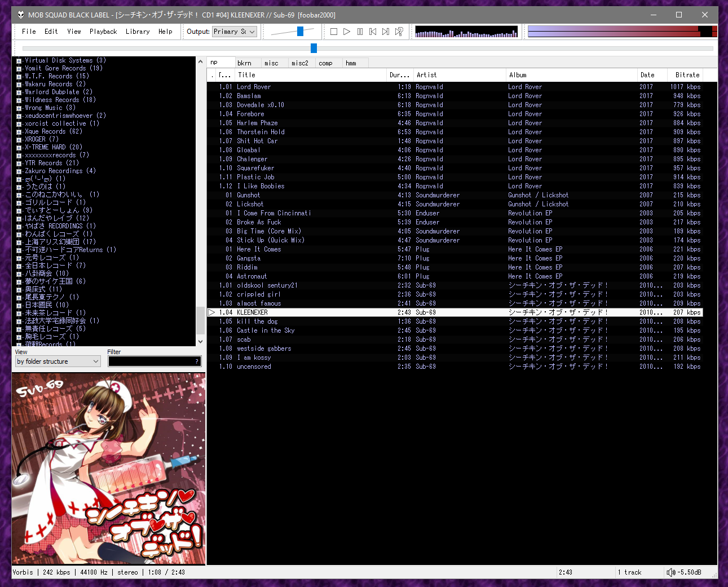Expand the 日本國民 folder
The image size is (728, 587).
coord(19,306)
